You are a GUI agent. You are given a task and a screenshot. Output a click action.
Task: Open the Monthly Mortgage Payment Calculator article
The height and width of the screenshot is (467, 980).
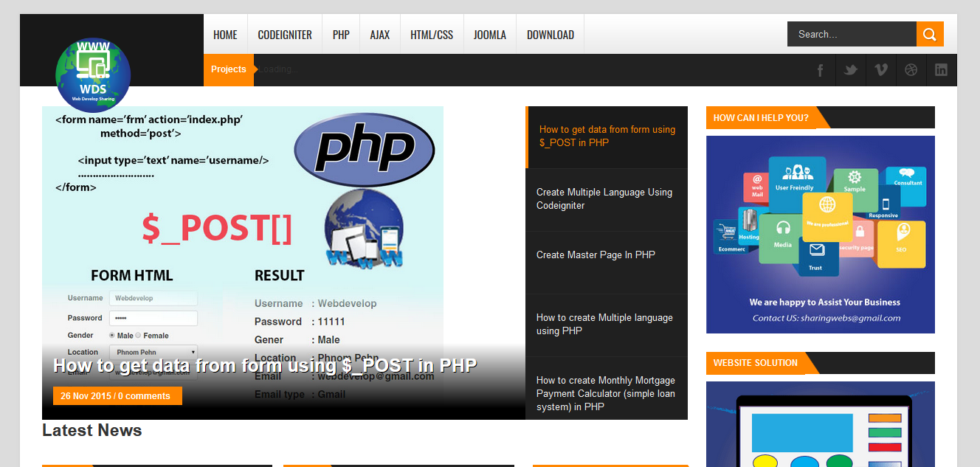(606, 393)
